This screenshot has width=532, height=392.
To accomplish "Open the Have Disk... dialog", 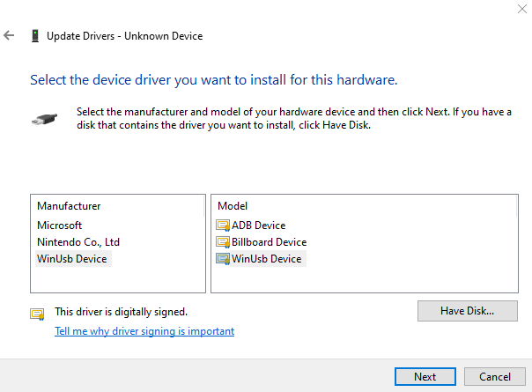I will (x=468, y=311).
